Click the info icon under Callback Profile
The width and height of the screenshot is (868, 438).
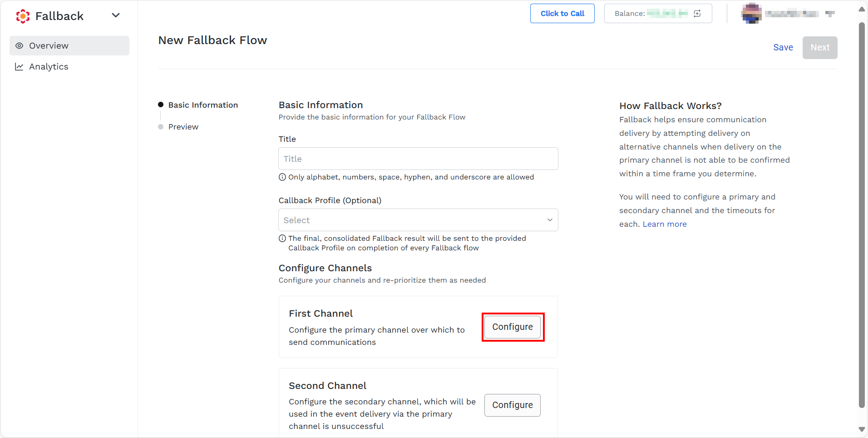click(282, 239)
